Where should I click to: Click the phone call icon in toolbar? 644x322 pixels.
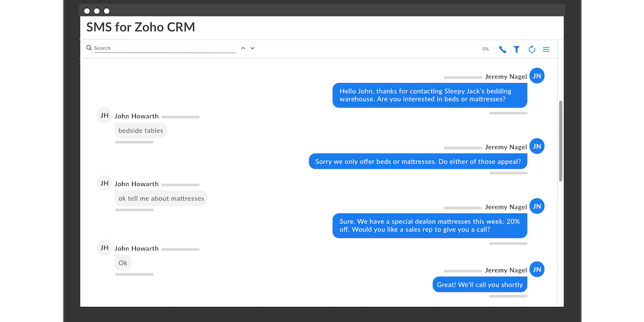coord(502,49)
